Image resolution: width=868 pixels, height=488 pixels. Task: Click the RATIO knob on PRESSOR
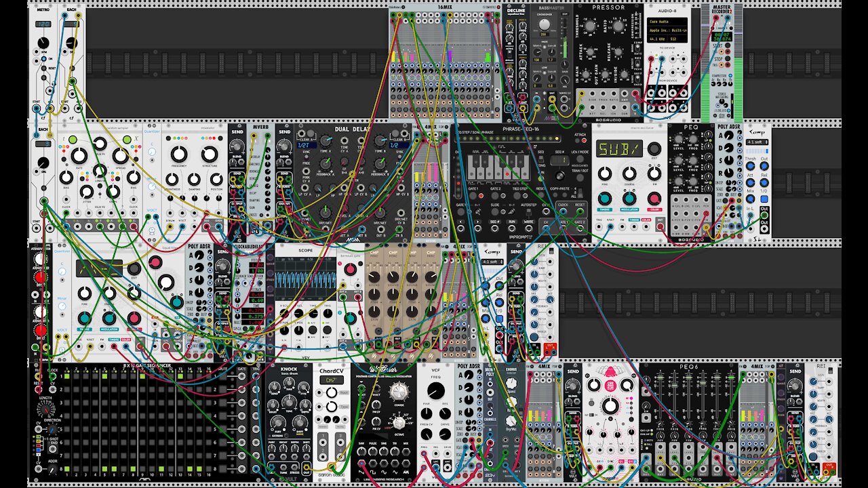pyautogui.click(x=618, y=26)
